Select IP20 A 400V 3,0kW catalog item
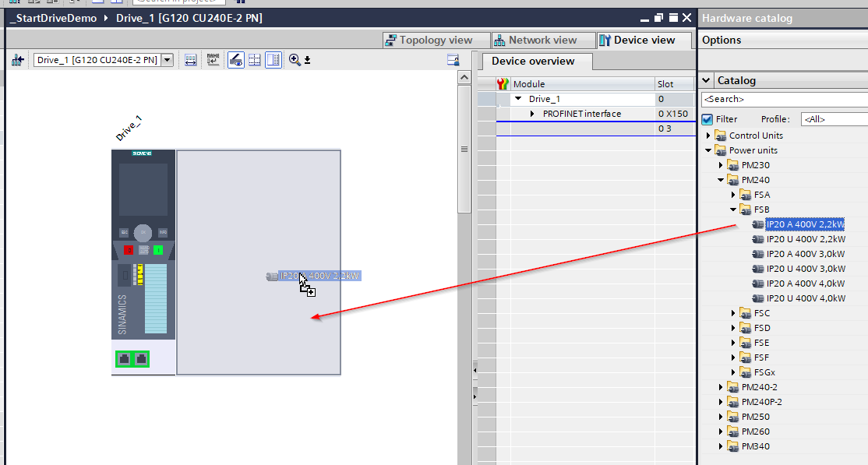 coord(806,254)
